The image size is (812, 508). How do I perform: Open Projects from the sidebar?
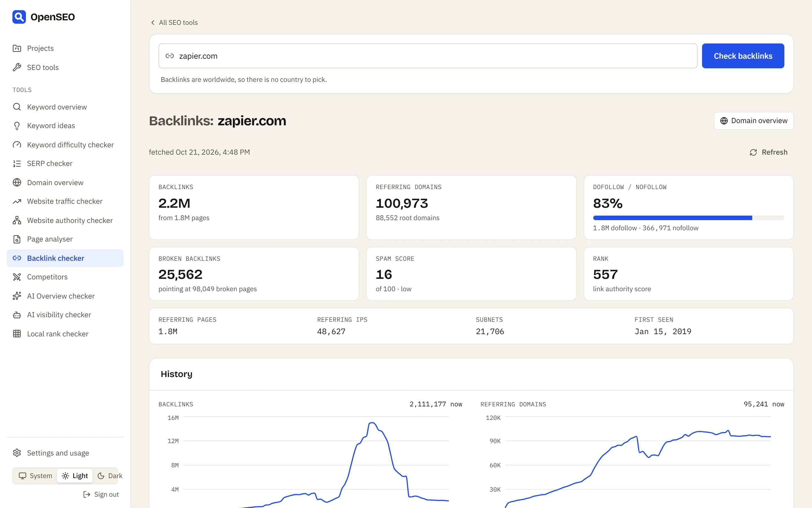click(x=65, y=48)
